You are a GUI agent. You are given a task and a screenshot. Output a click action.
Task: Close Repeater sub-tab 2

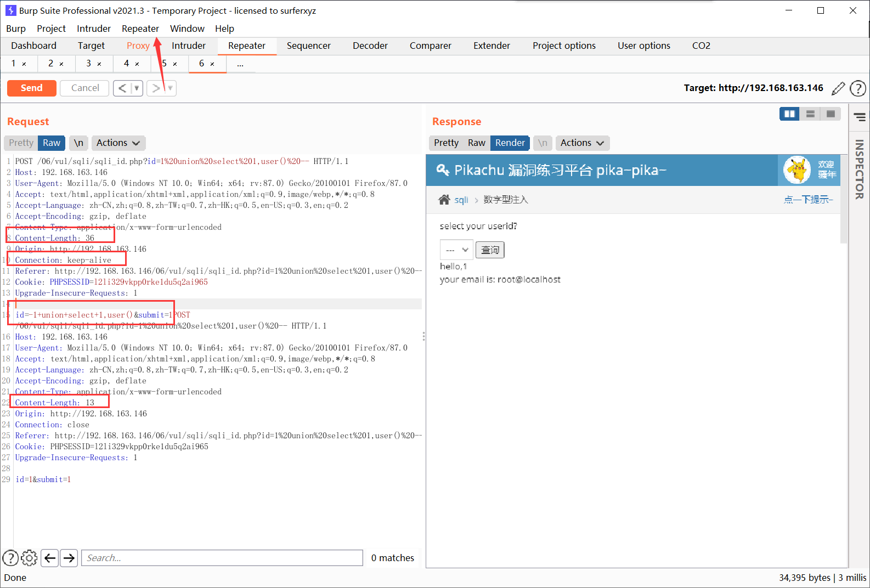click(61, 64)
